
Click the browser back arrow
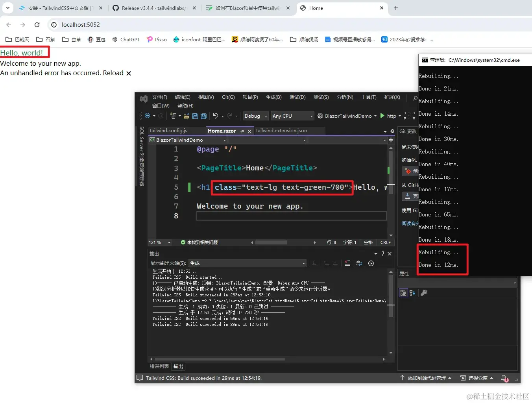pos(9,25)
